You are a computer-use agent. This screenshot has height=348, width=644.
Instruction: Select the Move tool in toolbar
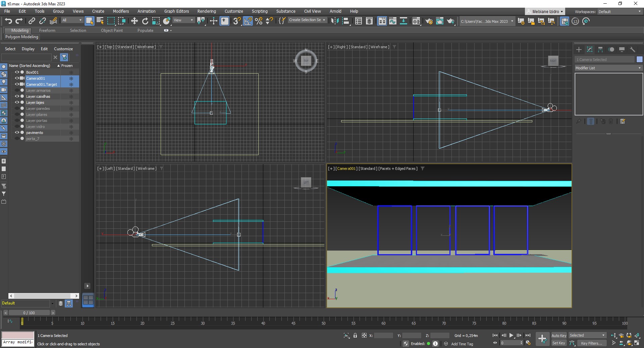pyautogui.click(x=134, y=21)
